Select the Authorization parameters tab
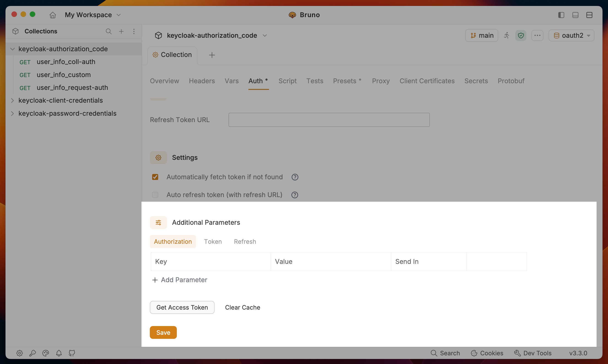The height and width of the screenshot is (364, 608). tap(173, 242)
